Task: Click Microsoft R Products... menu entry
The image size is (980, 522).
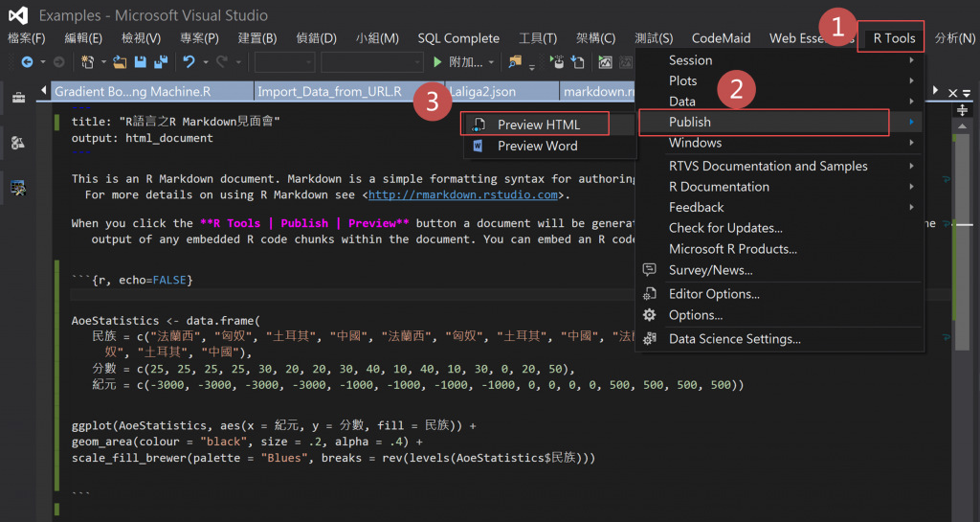Action: point(732,249)
